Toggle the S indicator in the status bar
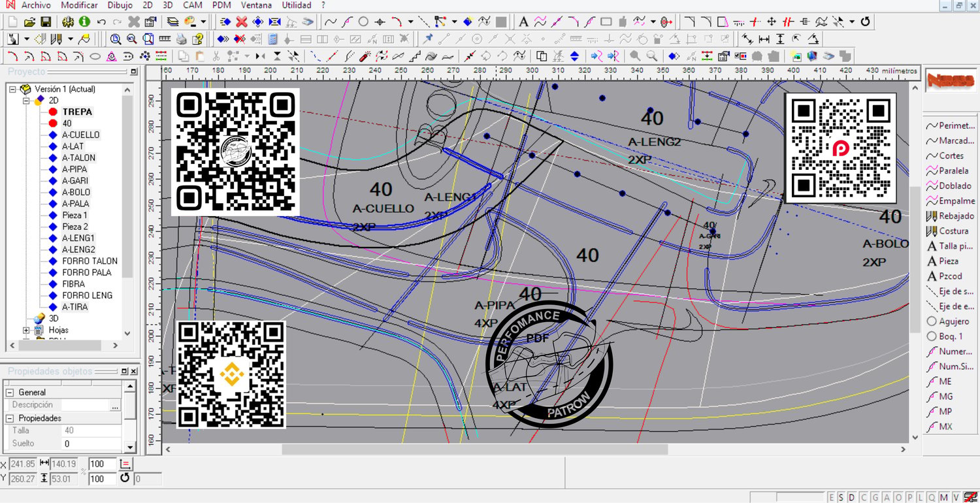 [x=843, y=497]
